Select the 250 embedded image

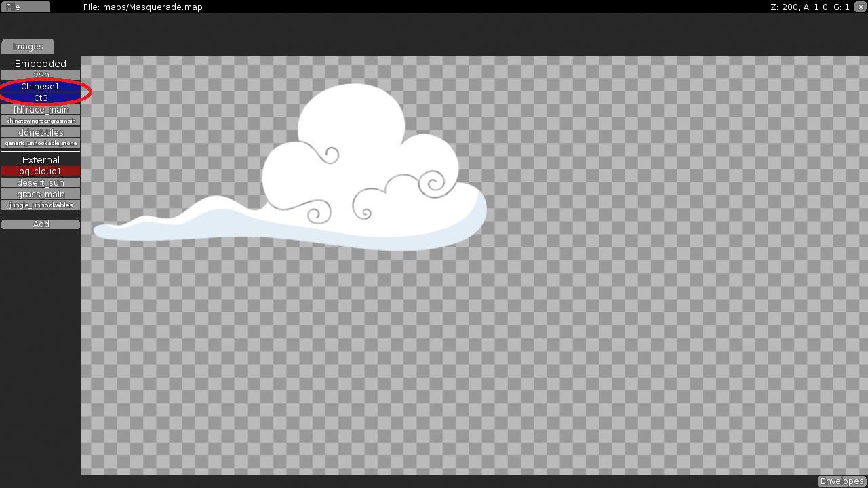tap(41, 75)
